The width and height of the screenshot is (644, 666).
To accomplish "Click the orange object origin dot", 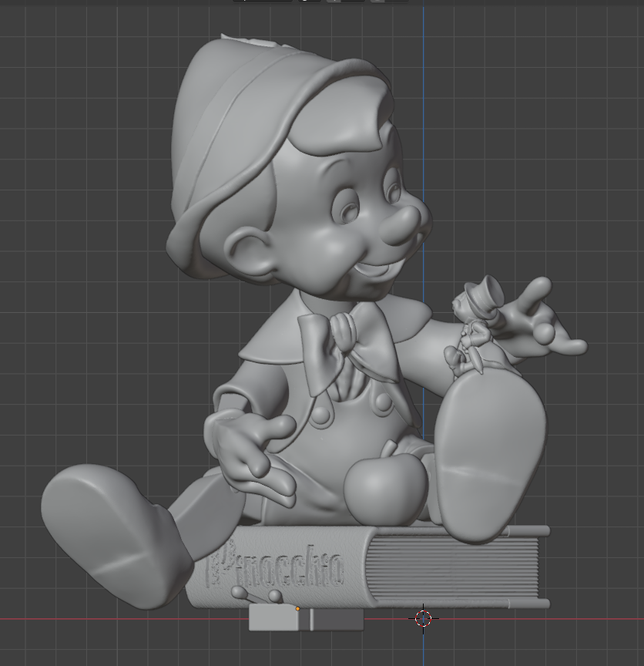I will 297,609.
